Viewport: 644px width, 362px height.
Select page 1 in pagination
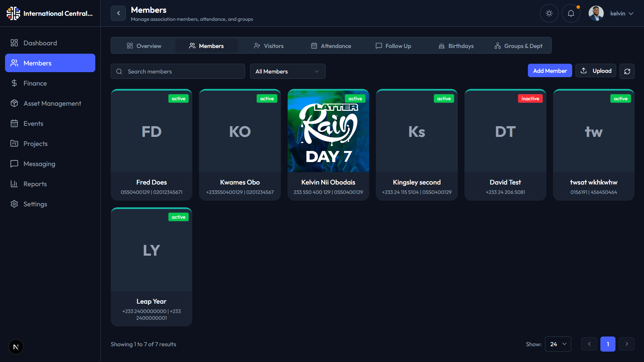(x=608, y=344)
